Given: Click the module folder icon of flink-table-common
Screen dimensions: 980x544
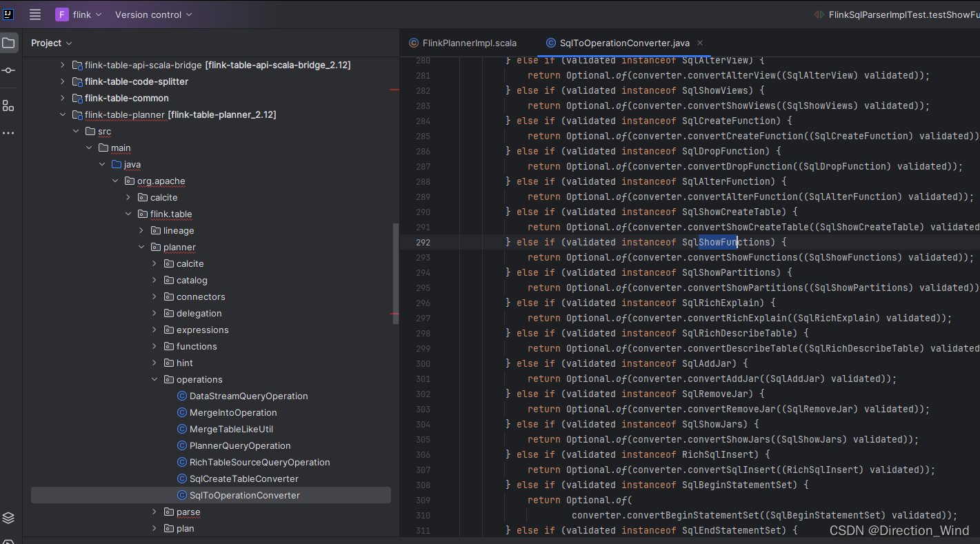Looking at the screenshot, I should pos(77,98).
